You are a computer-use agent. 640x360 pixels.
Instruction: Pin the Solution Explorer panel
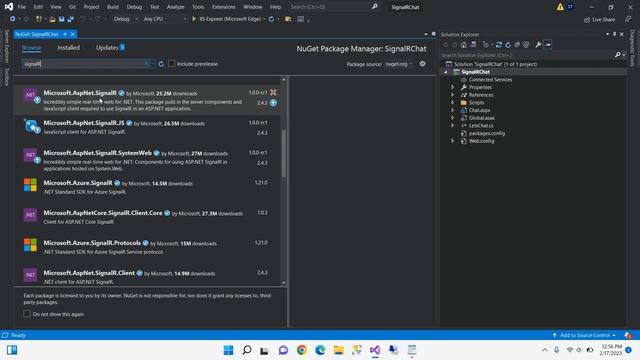click(x=614, y=35)
